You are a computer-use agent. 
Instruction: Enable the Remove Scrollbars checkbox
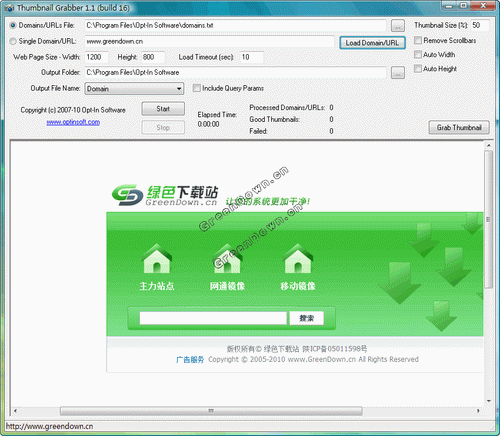[418, 40]
